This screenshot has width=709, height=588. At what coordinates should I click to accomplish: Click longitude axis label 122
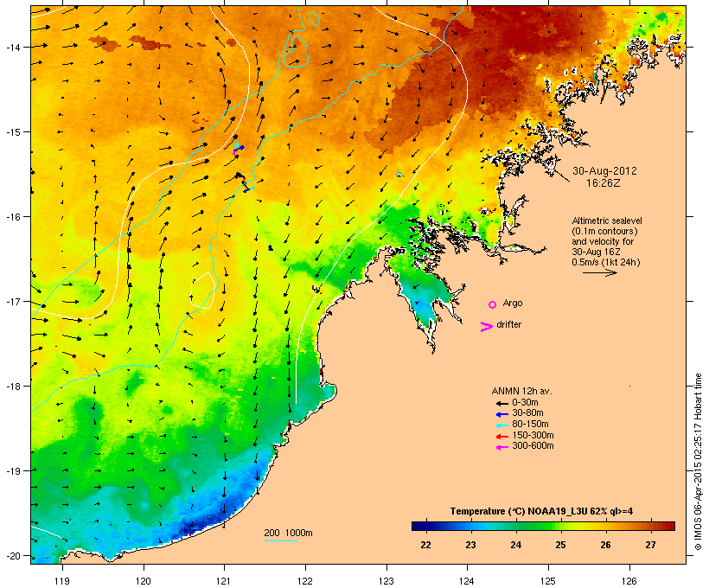pos(305,581)
